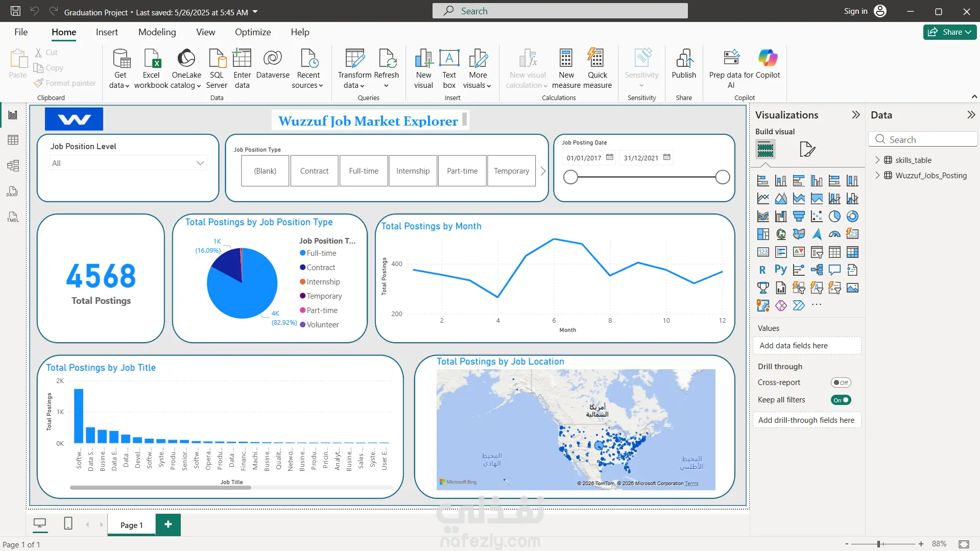Open the Page 1 tab

point(132,525)
